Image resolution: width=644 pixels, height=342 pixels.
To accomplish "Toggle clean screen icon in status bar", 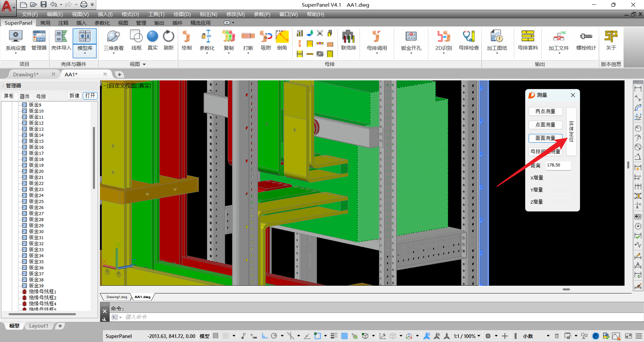I will click(629, 336).
